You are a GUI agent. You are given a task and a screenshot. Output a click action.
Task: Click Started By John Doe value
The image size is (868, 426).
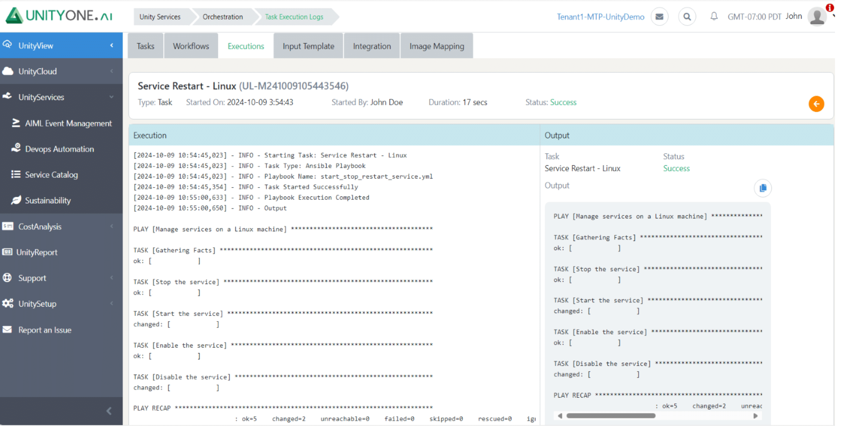386,102
